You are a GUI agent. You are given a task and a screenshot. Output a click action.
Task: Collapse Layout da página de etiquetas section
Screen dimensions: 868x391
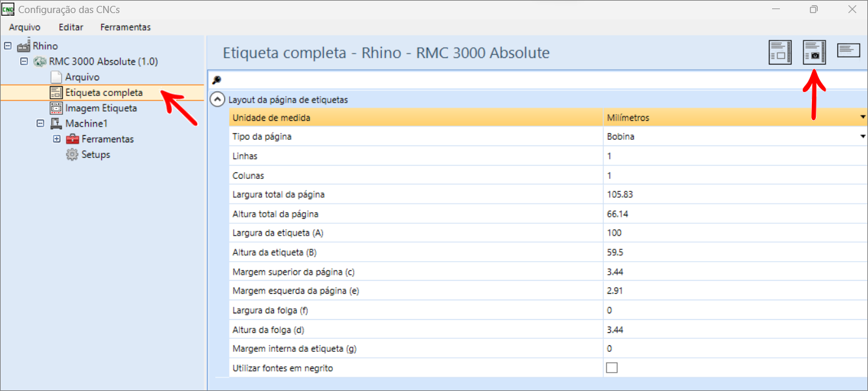pyautogui.click(x=217, y=101)
